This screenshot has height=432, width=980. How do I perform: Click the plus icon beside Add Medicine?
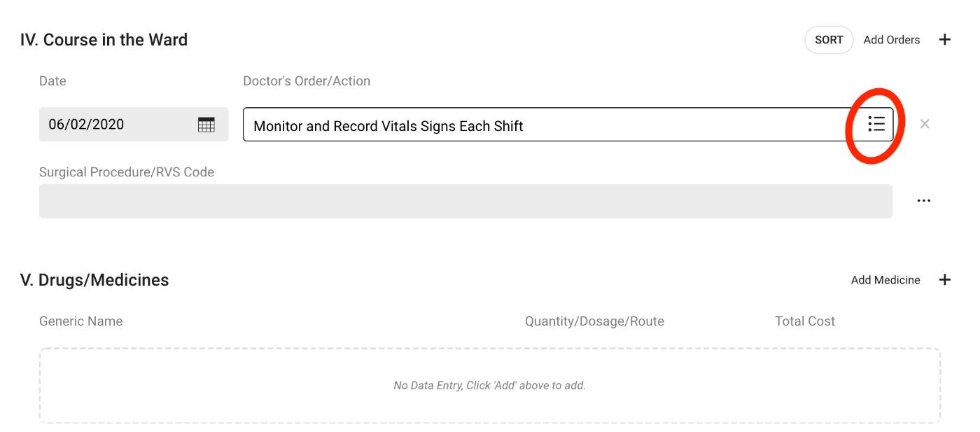coord(944,280)
